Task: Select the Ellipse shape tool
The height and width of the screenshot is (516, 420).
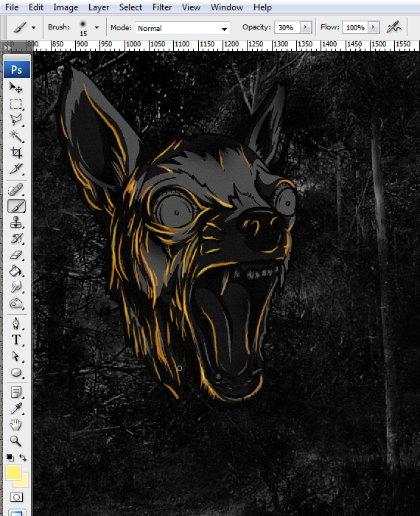Action: click(x=15, y=372)
